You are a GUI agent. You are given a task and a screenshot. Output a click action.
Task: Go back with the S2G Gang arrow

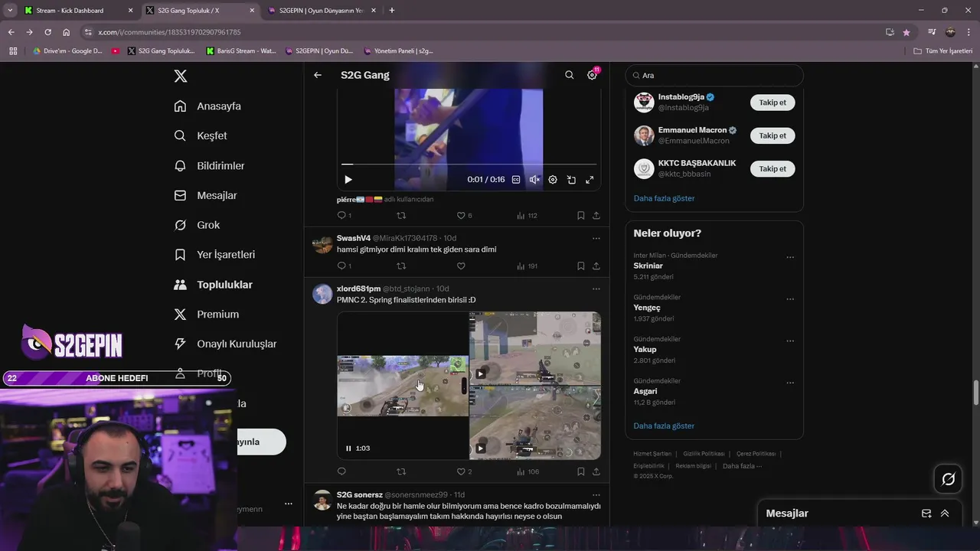(x=318, y=75)
